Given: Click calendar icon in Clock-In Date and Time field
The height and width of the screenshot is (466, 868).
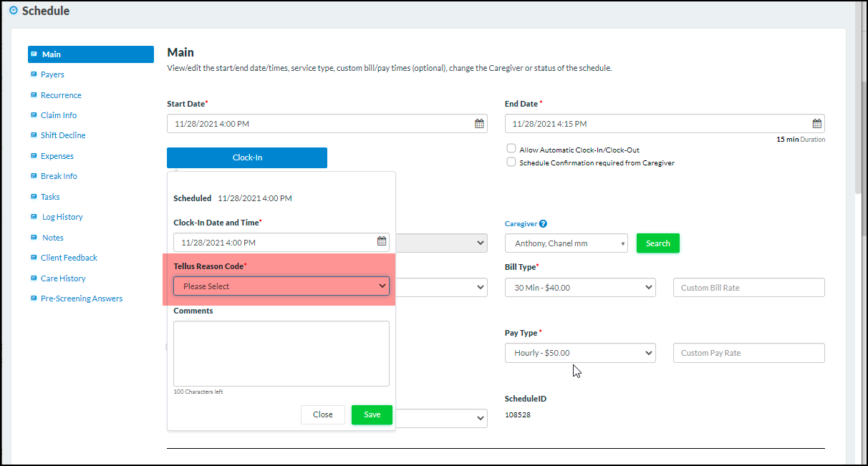Looking at the screenshot, I should coord(382,242).
